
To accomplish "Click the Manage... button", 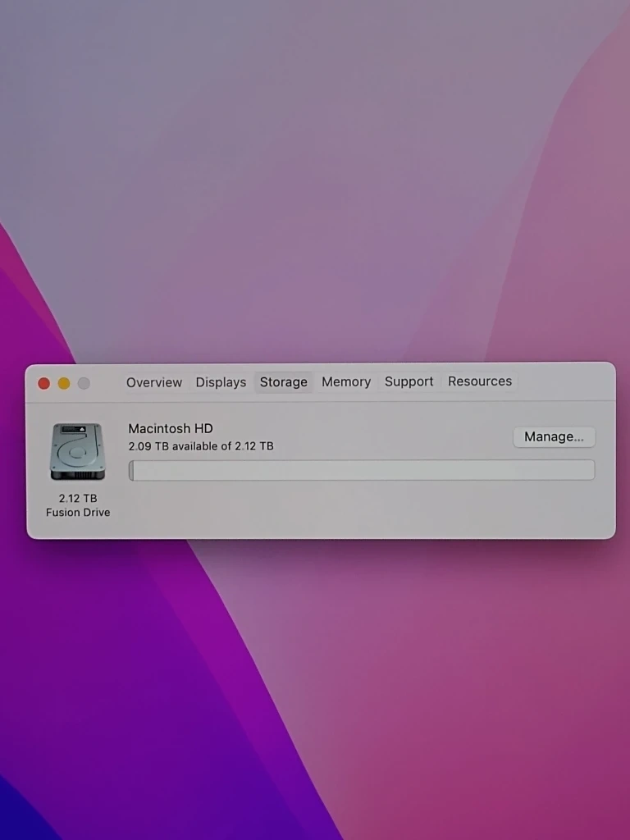I will point(554,436).
